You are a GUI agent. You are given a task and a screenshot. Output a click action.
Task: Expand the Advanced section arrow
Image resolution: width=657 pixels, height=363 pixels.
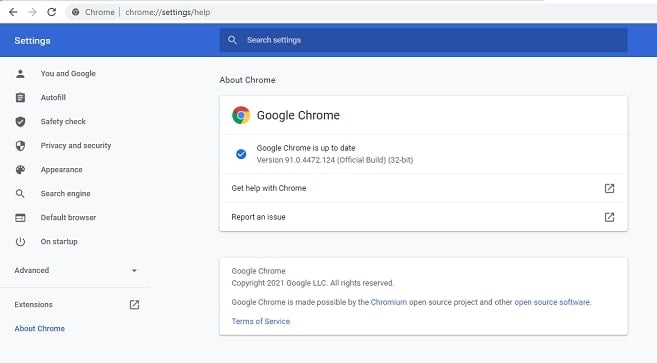(134, 270)
